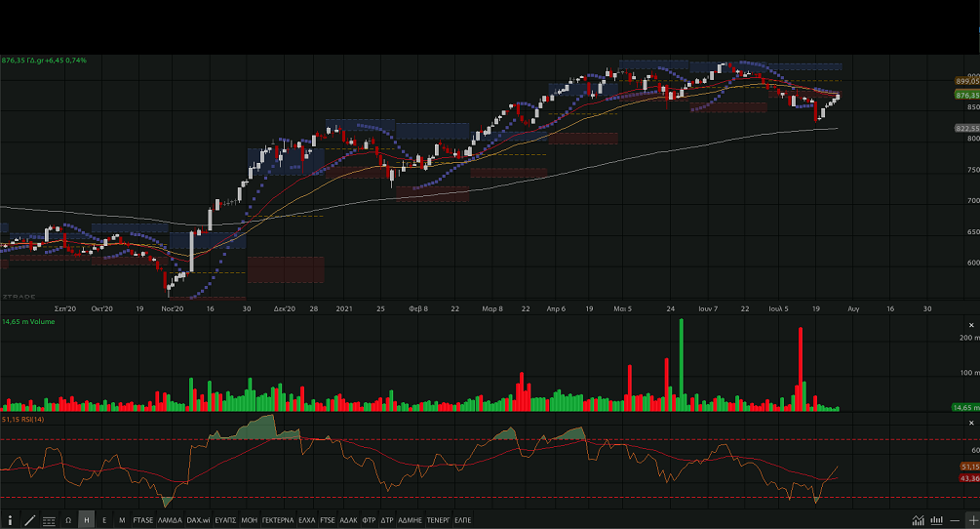Load the ΕΛΧΑ symbol
The image size is (980, 529).
tap(307, 520)
